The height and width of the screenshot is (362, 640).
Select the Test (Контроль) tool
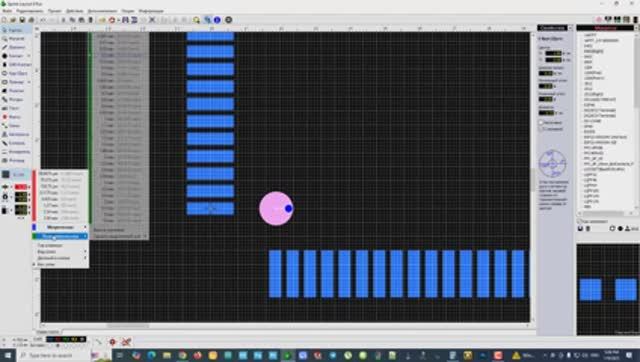point(16,143)
